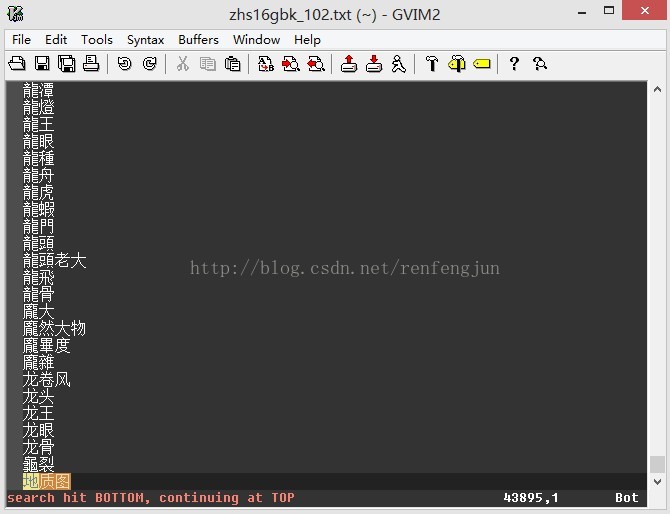Click the line 龜裂

click(x=38, y=464)
